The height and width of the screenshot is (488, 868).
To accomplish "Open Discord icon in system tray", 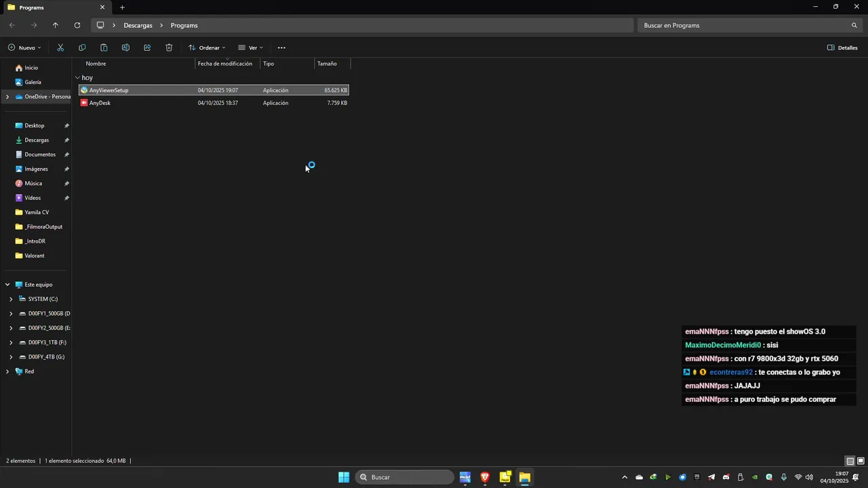I will click(x=726, y=477).
